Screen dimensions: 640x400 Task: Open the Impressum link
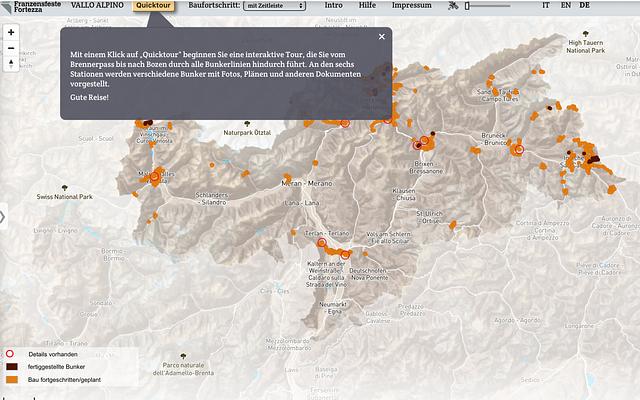pyautogui.click(x=412, y=6)
